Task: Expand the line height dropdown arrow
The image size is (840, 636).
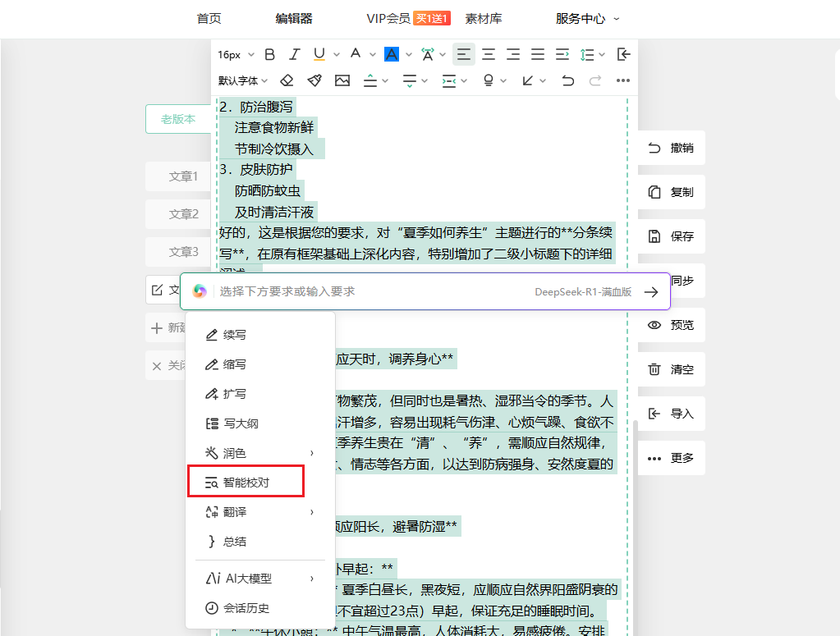Action: pos(602,55)
